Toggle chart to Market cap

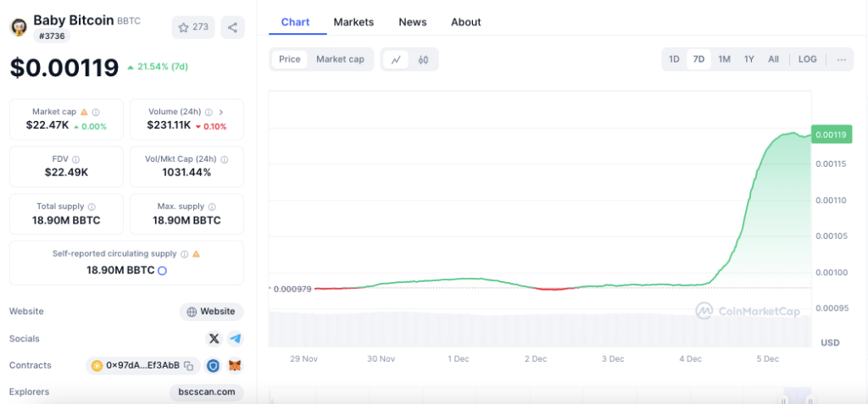[x=340, y=59]
